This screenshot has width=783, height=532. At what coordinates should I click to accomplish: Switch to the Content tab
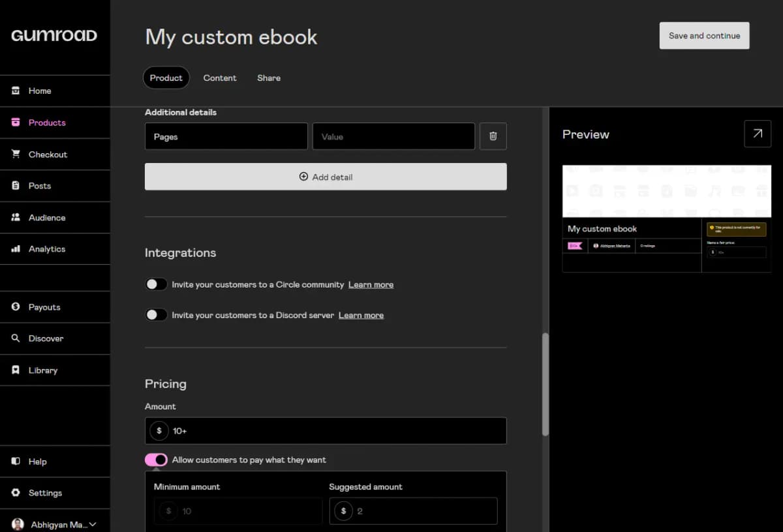[220, 78]
